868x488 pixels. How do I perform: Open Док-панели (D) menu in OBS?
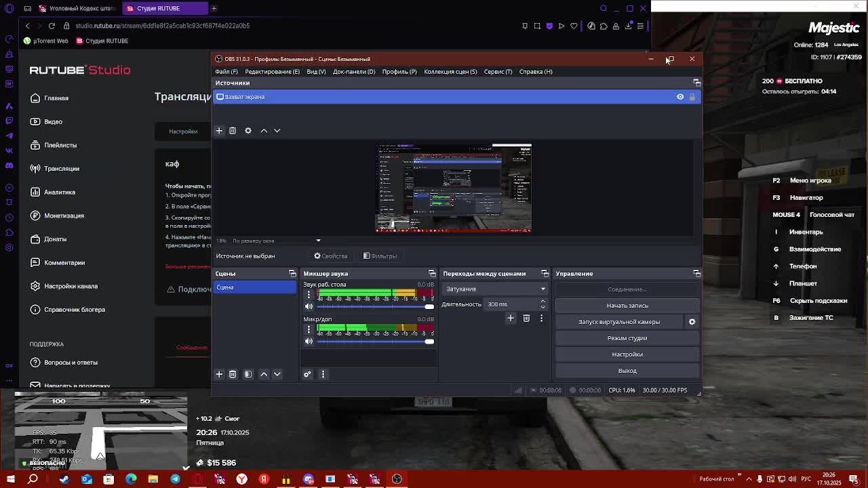[354, 71]
